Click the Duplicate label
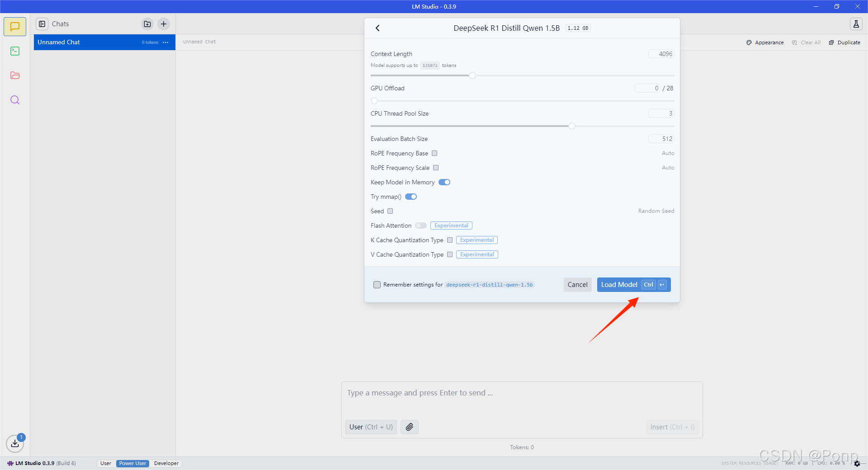868x470 pixels. 849,42
